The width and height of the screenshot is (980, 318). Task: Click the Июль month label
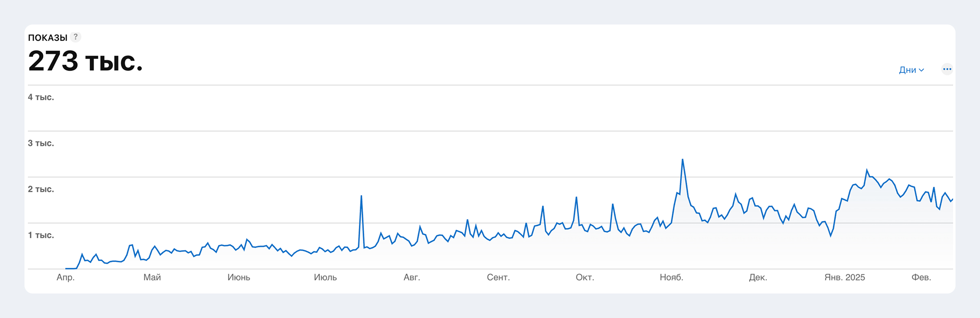pyautogui.click(x=325, y=278)
